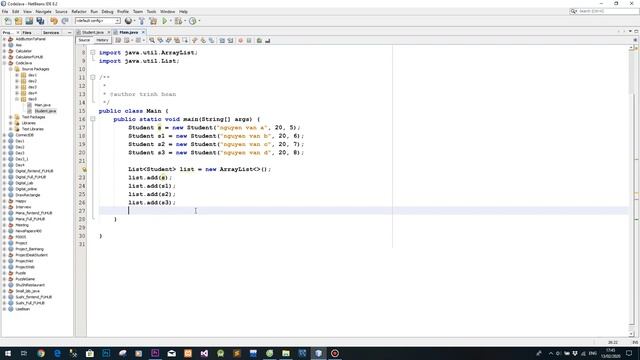Click the Redo toolbar icon
The height and width of the screenshot is (360, 640).
click(x=65, y=21)
